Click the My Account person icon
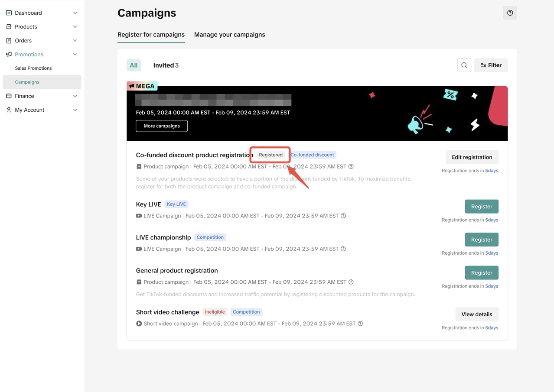 click(9, 110)
